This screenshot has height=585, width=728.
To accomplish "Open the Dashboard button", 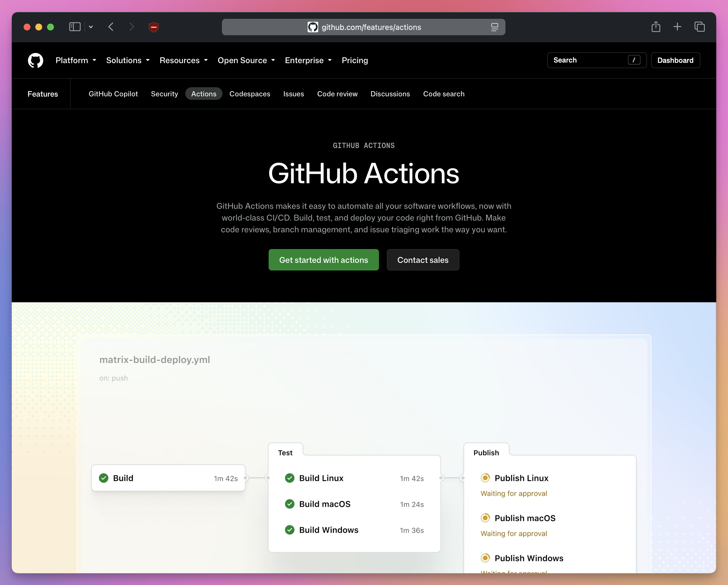I will tap(675, 60).
